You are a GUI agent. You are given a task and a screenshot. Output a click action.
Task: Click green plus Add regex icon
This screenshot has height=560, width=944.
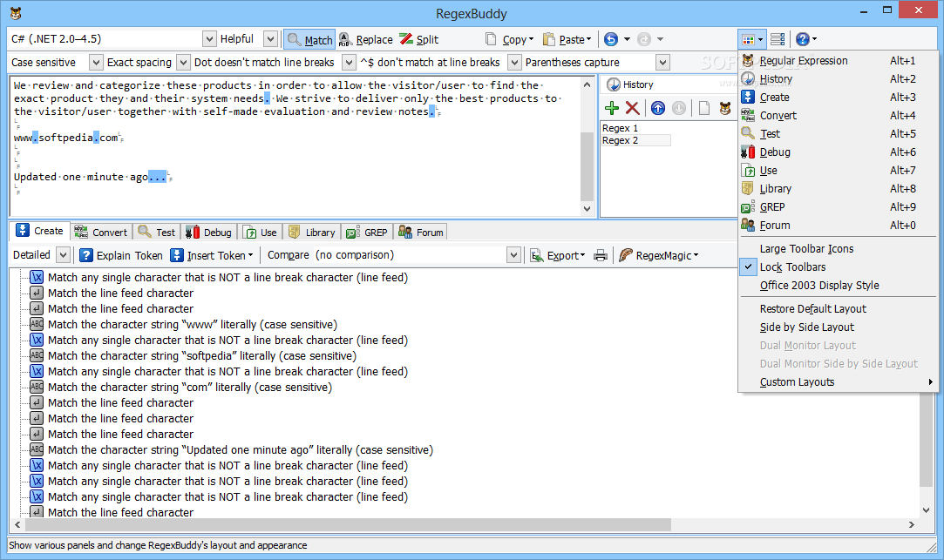click(612, 108)
